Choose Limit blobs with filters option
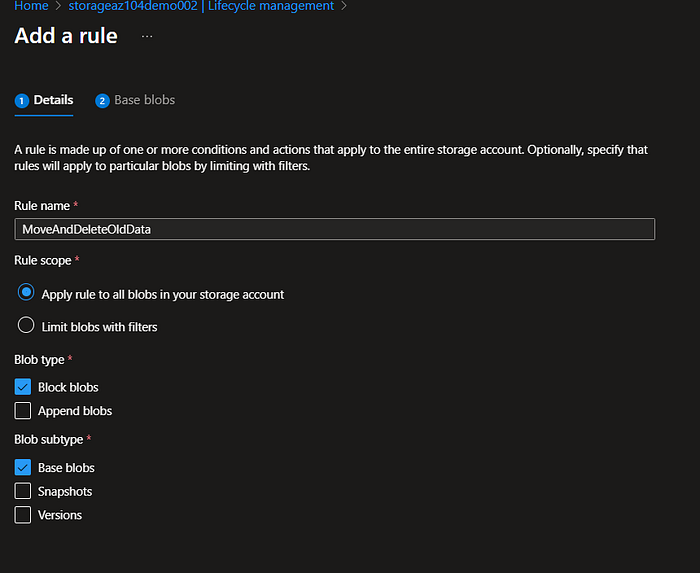The image size is (700, 573). pos(27,326)
